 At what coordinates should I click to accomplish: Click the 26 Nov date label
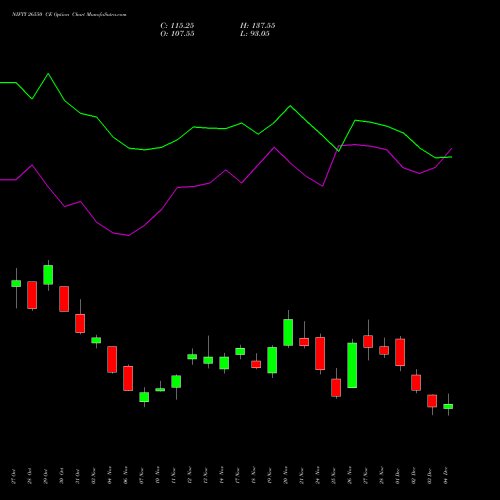350,475
